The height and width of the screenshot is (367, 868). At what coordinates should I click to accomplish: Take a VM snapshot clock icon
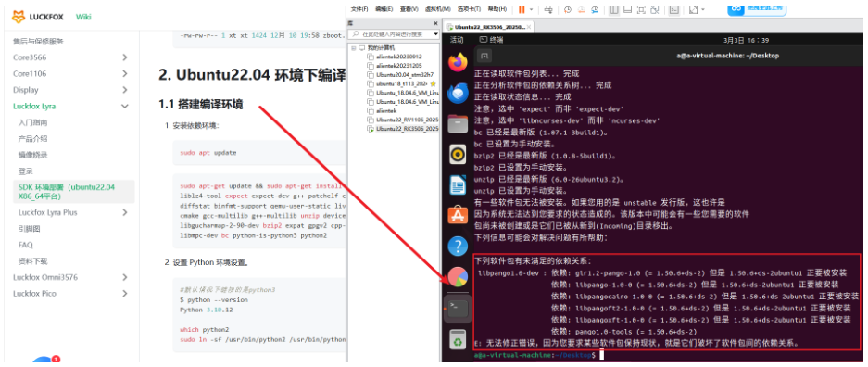click(x=568, y=9)
